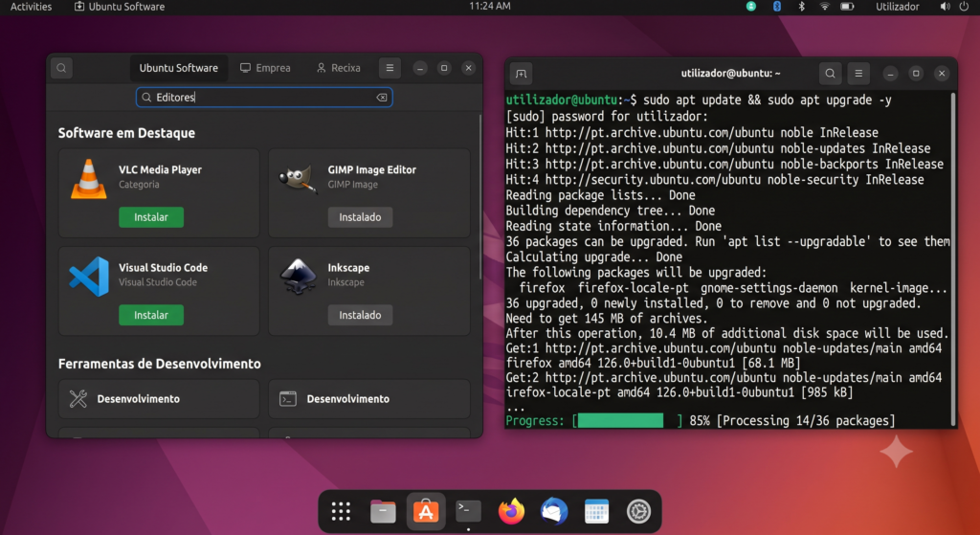This screenshot has height=535, width=980.
Task: Click the Software em Destaque heading
Action: pyautogui.click(x=126, y=133)
